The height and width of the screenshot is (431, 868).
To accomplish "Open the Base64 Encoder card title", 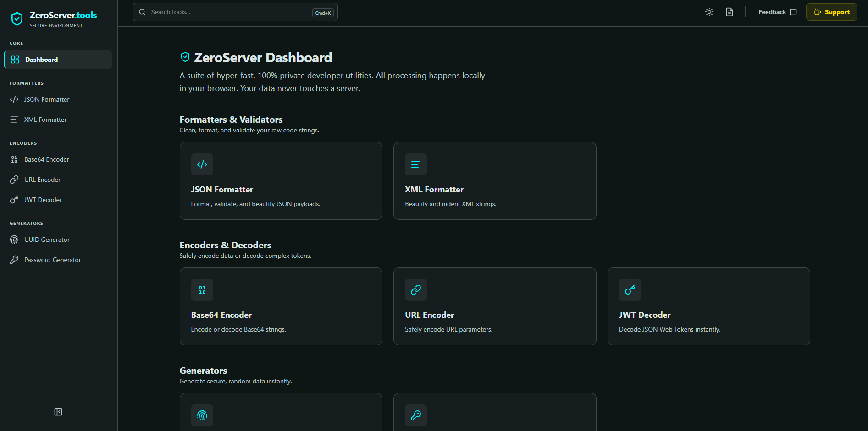I will (221, 315).
